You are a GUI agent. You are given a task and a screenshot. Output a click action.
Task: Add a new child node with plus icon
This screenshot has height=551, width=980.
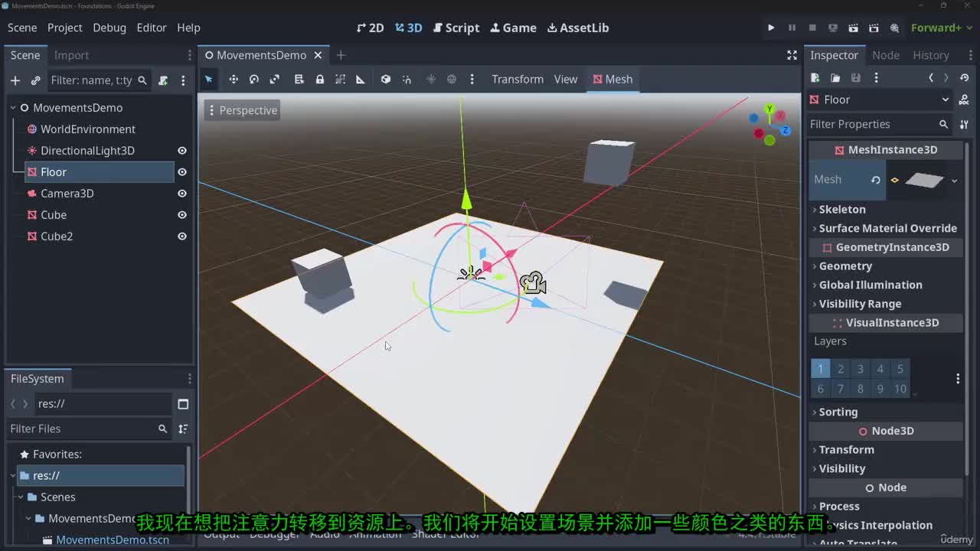(15, 80)
